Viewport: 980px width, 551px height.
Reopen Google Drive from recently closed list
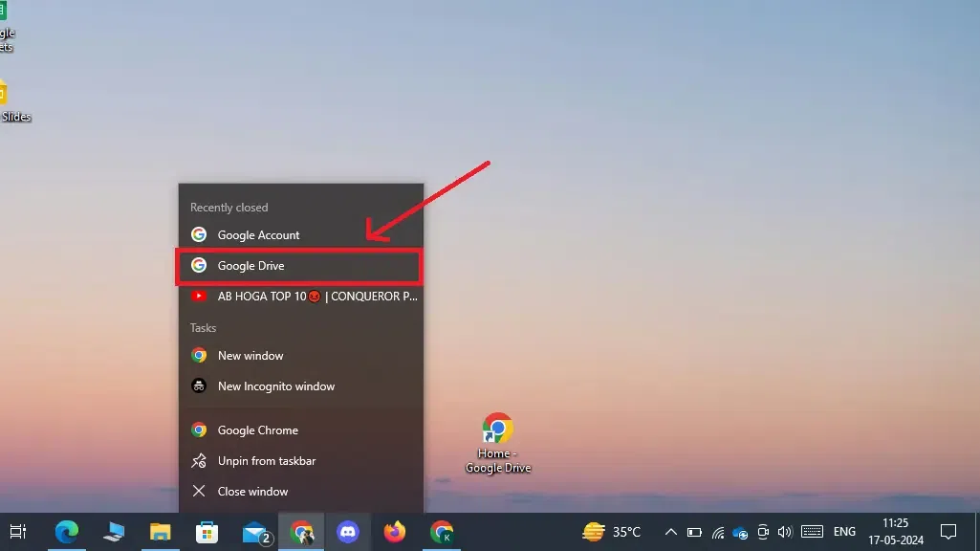[300, 266]
